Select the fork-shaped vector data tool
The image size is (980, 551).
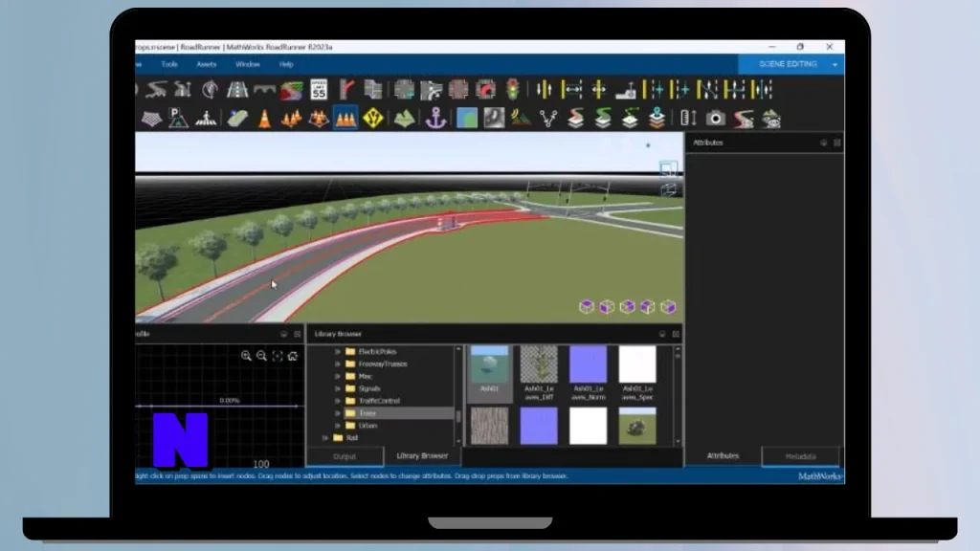coord(548,119)
